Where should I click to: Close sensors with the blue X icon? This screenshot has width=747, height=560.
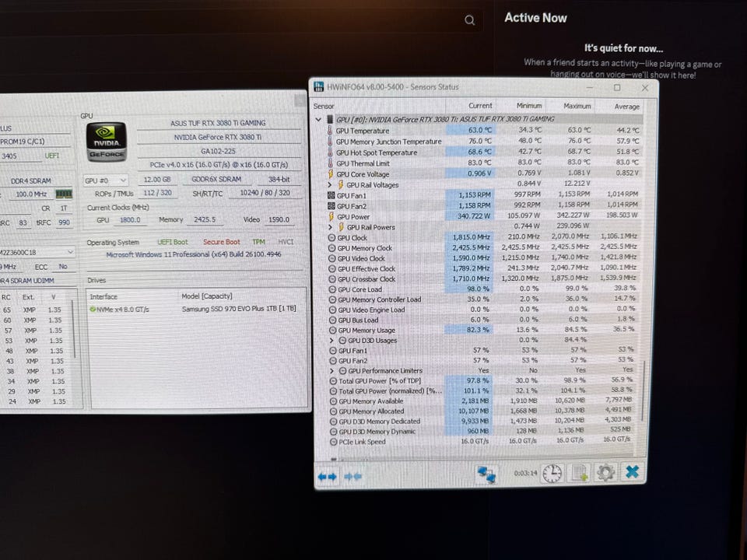tap(632, 472)
